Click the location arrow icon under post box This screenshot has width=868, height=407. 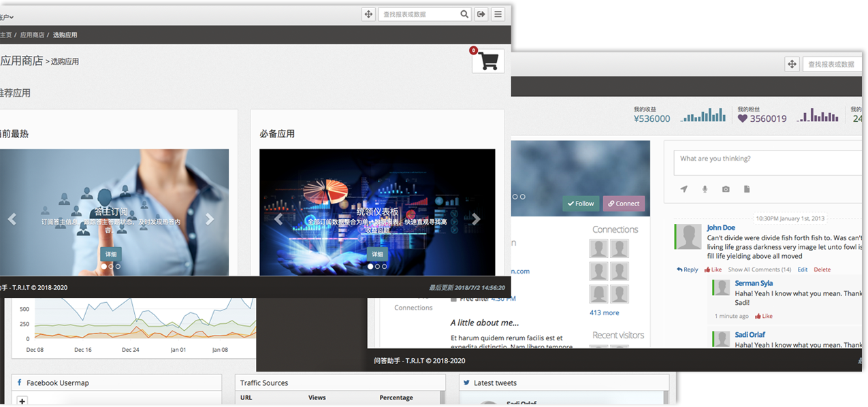(684, 189)
